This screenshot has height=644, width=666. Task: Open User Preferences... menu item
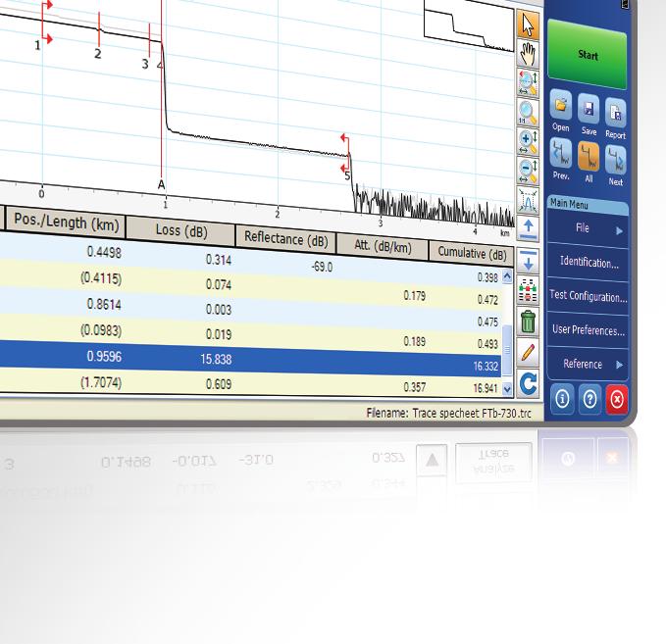pyautogui.click(x=589, y=330)
